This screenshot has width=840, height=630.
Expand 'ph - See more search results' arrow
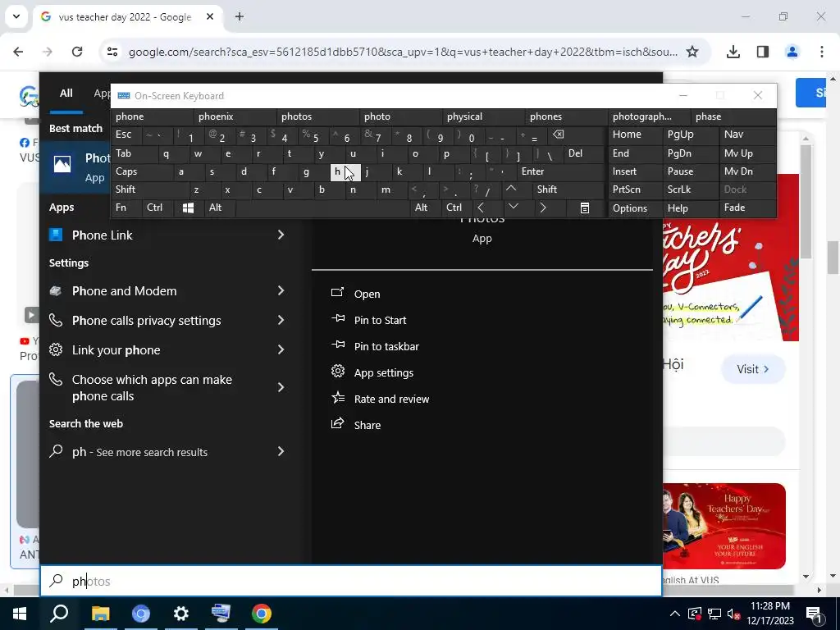[x=281, y=451]
